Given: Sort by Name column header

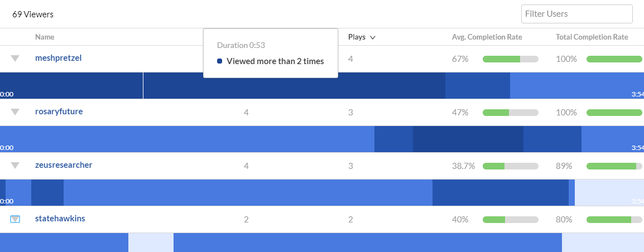Looking at the screenshot, I should pyautogui.click(x=45, y=37).
